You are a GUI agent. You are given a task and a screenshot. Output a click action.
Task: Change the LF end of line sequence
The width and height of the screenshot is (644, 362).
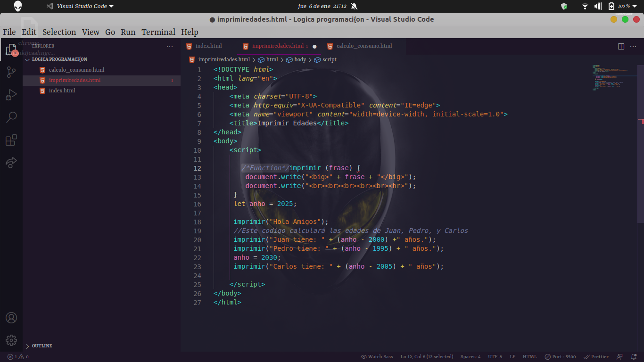[512, 357]
